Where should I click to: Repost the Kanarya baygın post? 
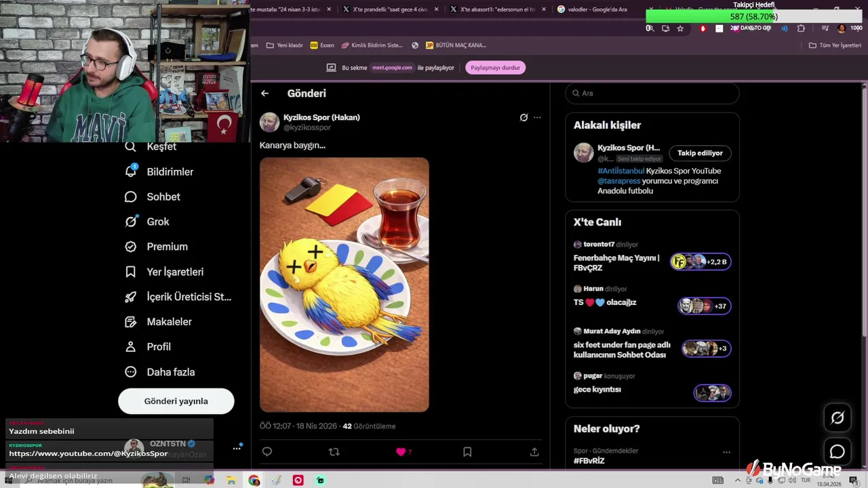(334, 451)
